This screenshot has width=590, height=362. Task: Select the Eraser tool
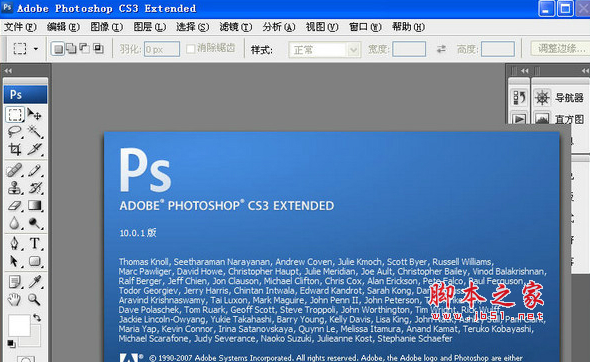point(15,205)
